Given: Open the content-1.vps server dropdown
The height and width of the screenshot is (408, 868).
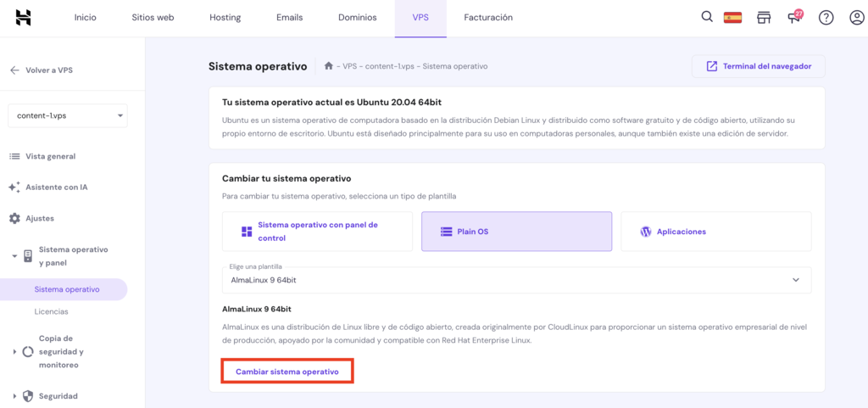Looking at the screenshot, I should point(68,115).
